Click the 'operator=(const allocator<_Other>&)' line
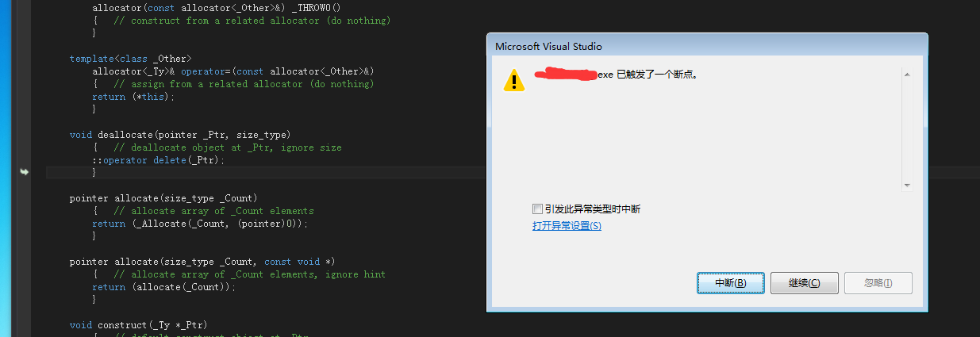Viewport: 980px width, 337px height. [233, 71]
